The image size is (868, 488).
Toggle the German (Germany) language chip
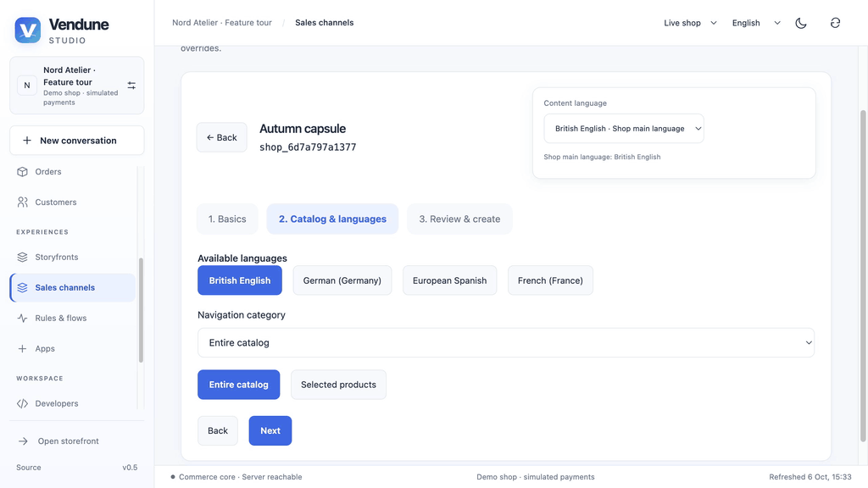click(342, 280)
